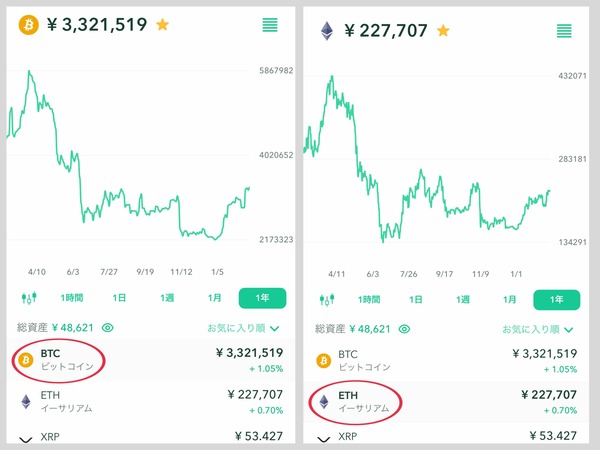Viewport: 600px width, 450px height.
Task: Hide total assets with right eye icon
Action: tap(404, 329)
